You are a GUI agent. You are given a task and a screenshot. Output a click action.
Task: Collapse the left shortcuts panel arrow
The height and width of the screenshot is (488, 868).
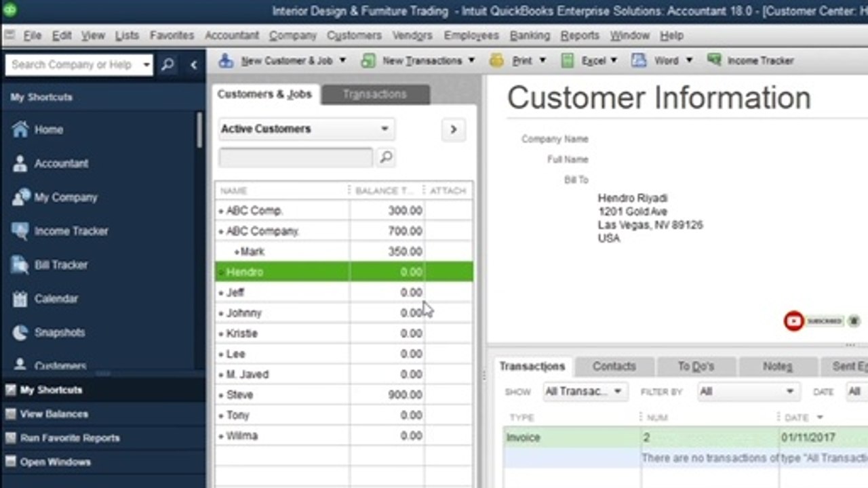pyautogui.click(x=193, y=65)
